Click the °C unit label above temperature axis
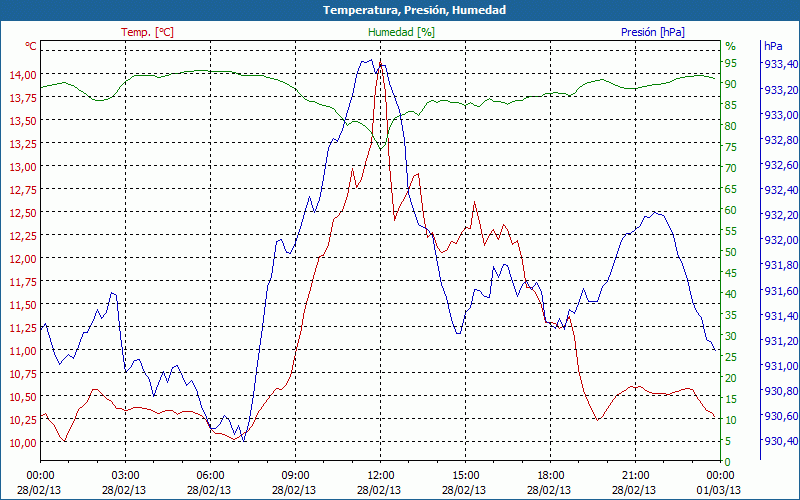 [x=31, y=46]
